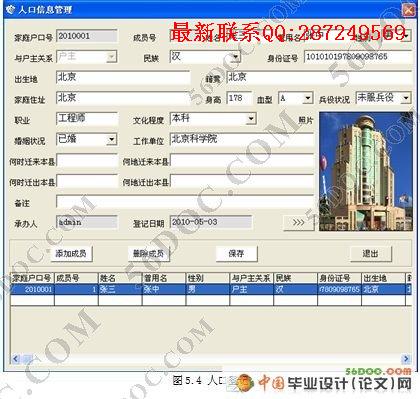Click the 何地迁来本县 input field
Screen dimensions: 420x399
tap(242, 161)
